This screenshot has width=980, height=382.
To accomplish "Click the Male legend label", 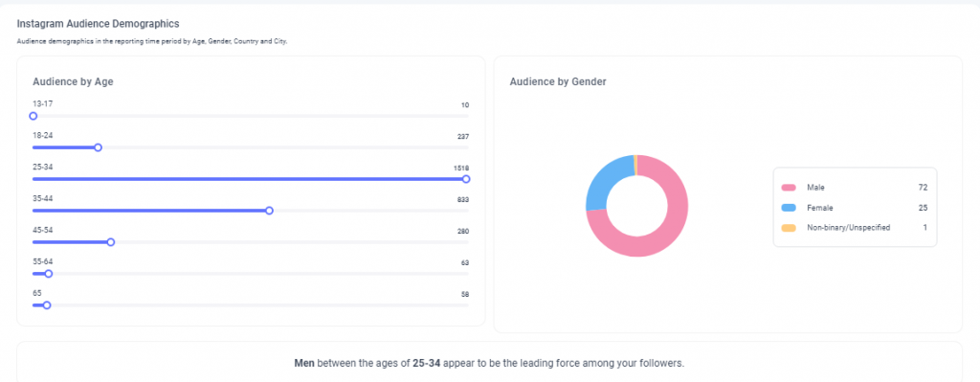I will [x=815, y=188].
